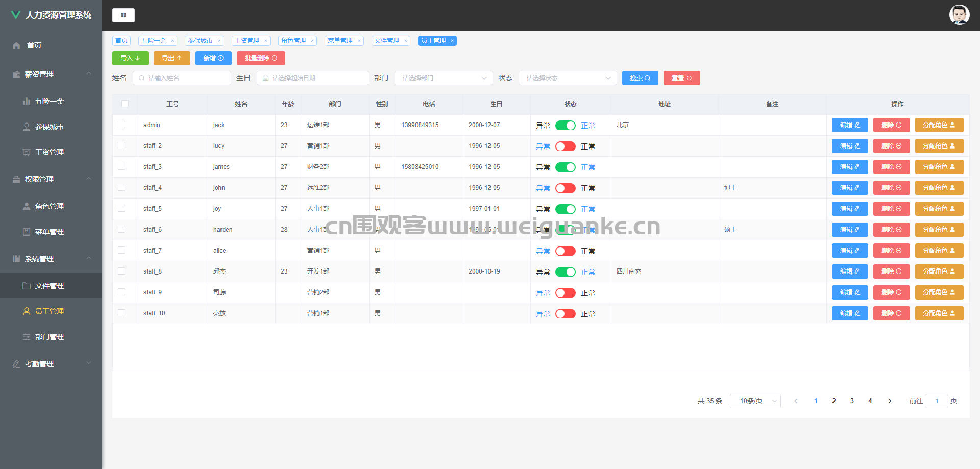Click the 五险一金 chart icon in sidebar
This screenshot has width=980, height=469.
27,101
